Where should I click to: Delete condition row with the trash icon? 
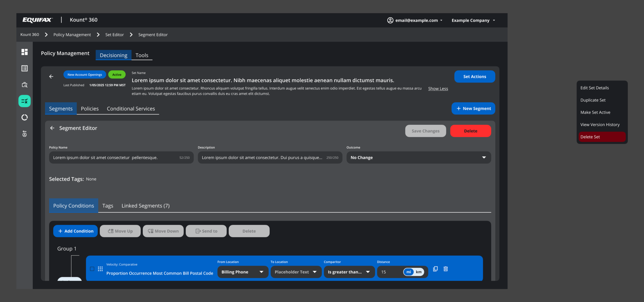446,269
